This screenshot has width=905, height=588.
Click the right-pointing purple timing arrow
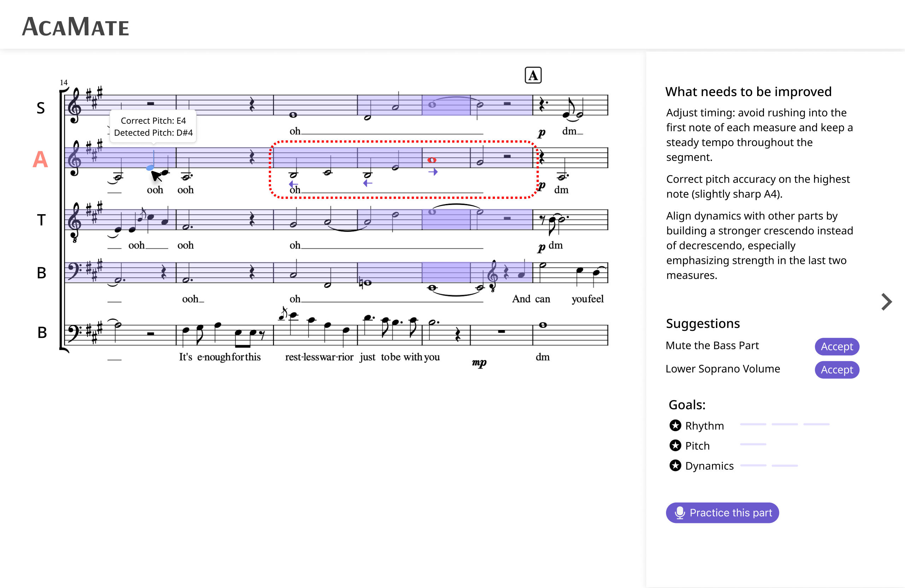tap(433, 172)
